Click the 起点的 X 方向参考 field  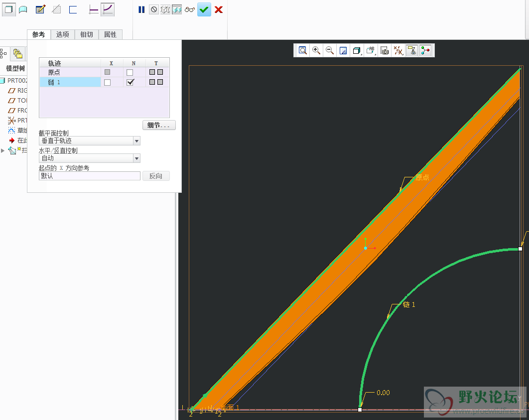pos(90,176)
